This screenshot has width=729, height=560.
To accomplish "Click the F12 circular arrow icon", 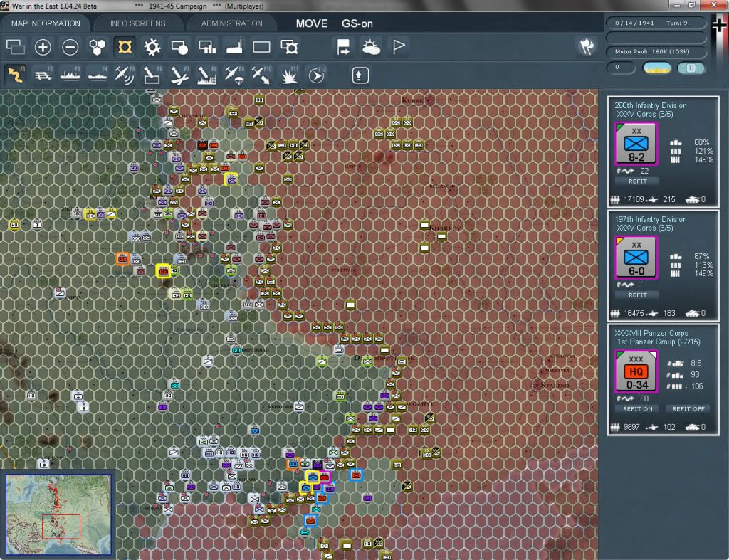I will coord(317,75).
